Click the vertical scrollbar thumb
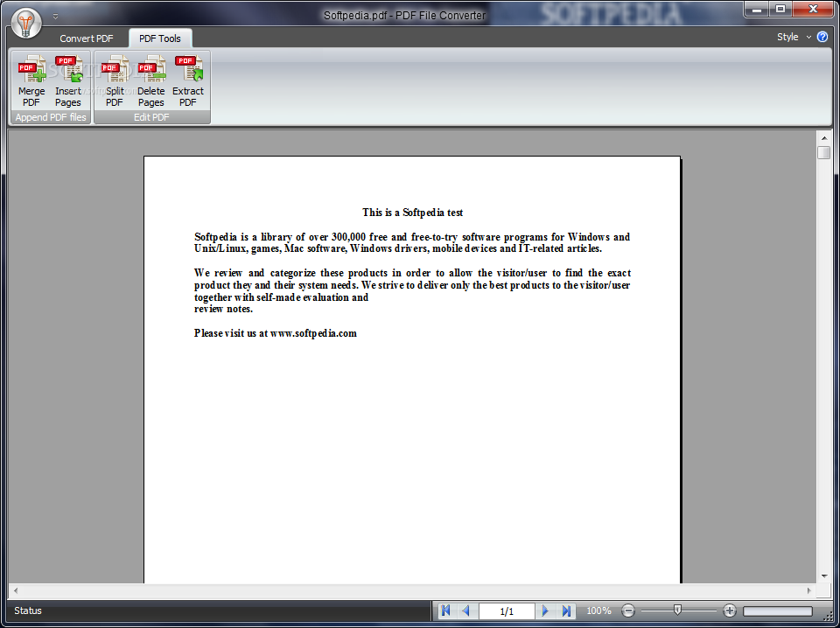This screenshot has width=840, height=628. [824, 152]
